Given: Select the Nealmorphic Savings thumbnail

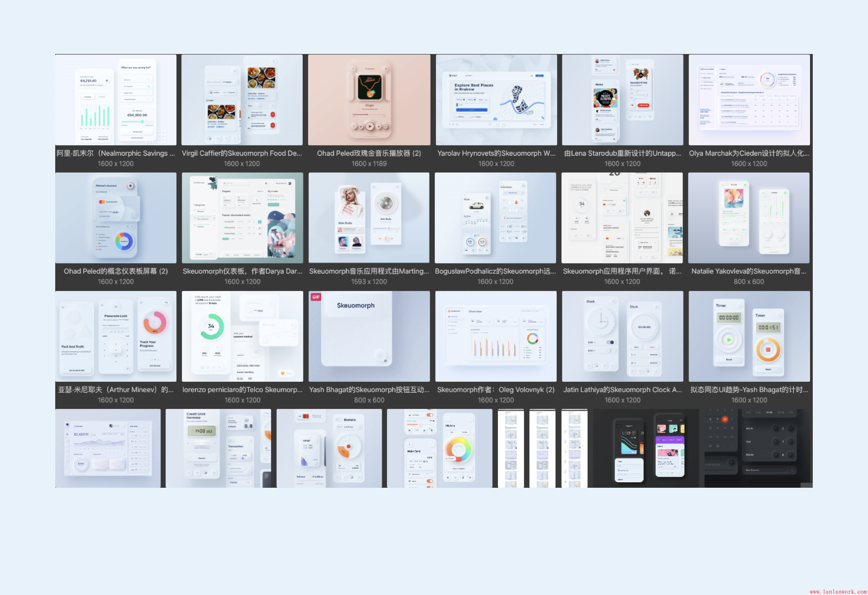Looking at the screenshot, I should [x=116, y=100].
